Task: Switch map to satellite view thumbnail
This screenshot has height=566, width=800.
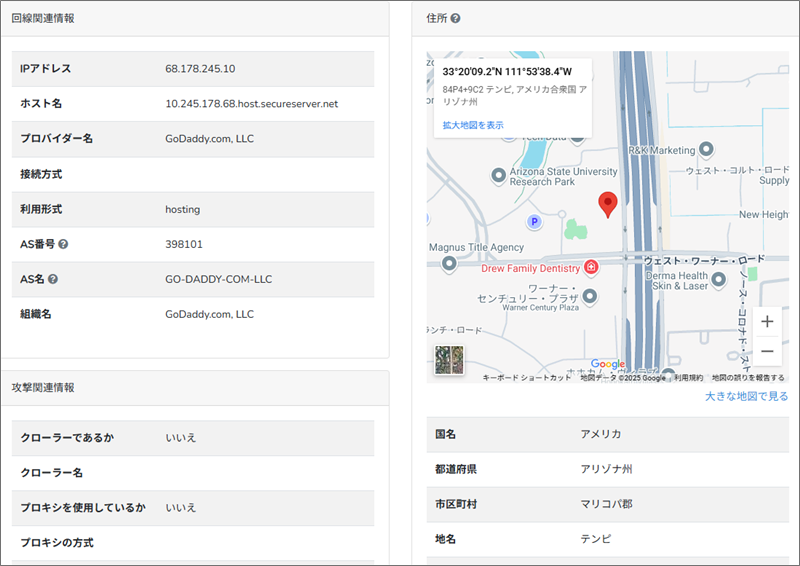Action: point(449,360)
